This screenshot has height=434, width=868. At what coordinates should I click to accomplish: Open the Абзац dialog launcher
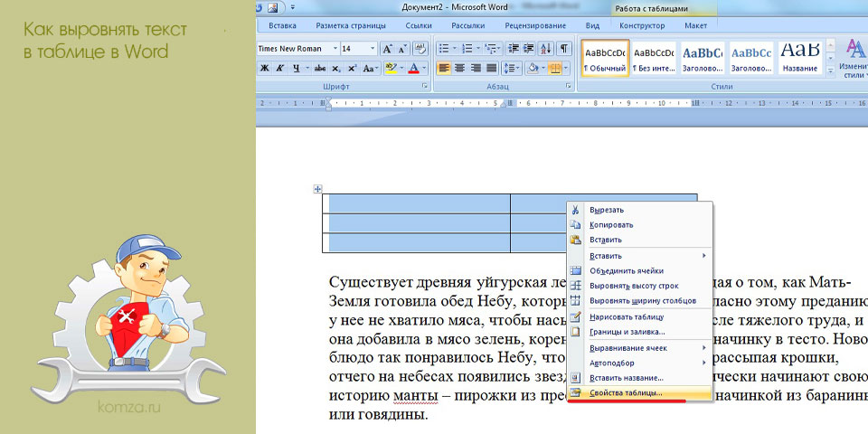tap(569, 87)
